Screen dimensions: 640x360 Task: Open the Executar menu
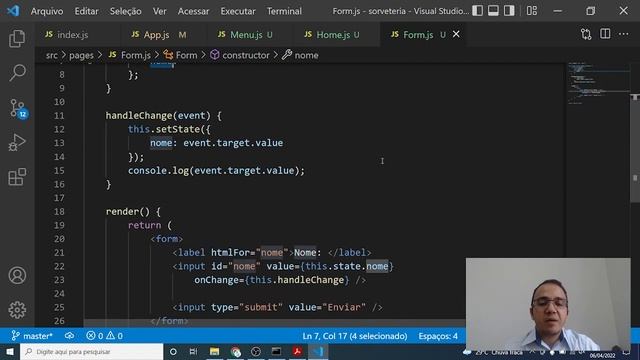[238, 11]
